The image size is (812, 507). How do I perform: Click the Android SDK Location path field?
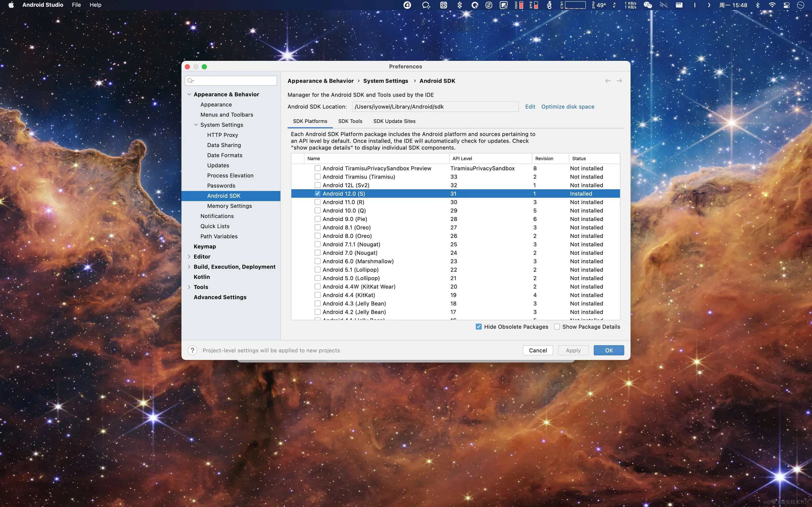click(x=435, y=107)
